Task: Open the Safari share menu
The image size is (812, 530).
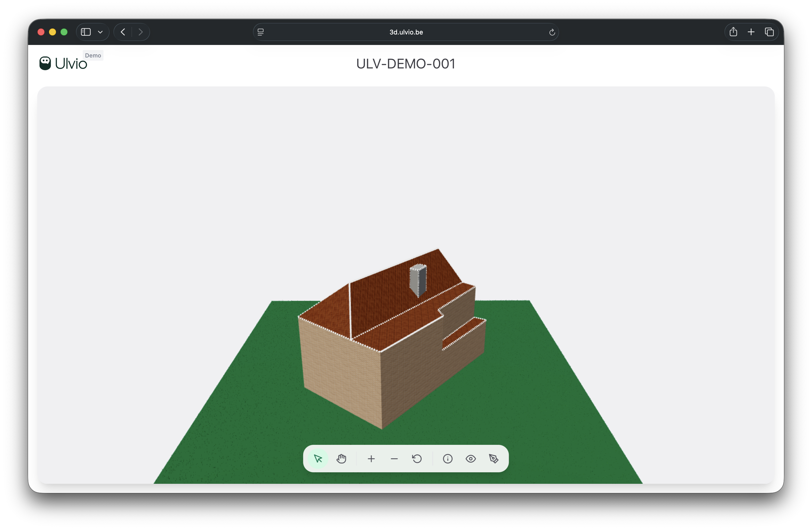Action: (733, 32)
